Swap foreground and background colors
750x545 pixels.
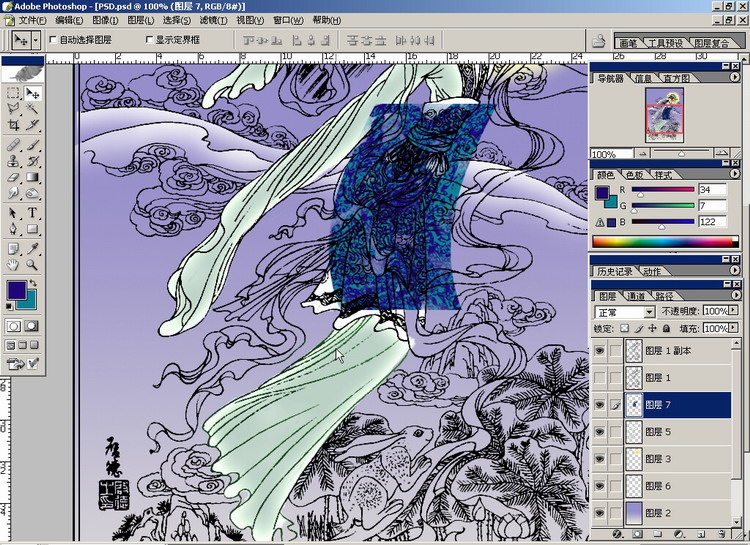tap(33, 283)
